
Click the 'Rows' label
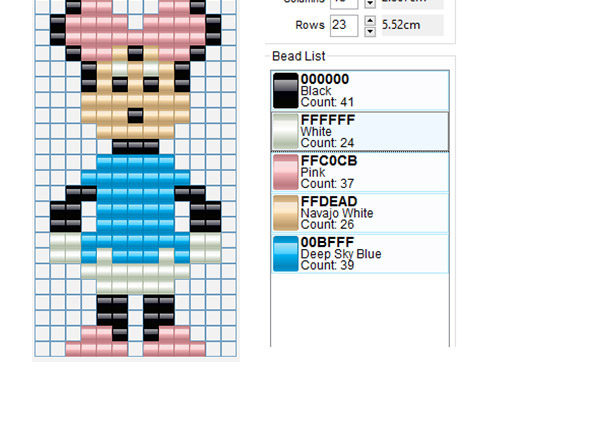[x=310, y=25]
